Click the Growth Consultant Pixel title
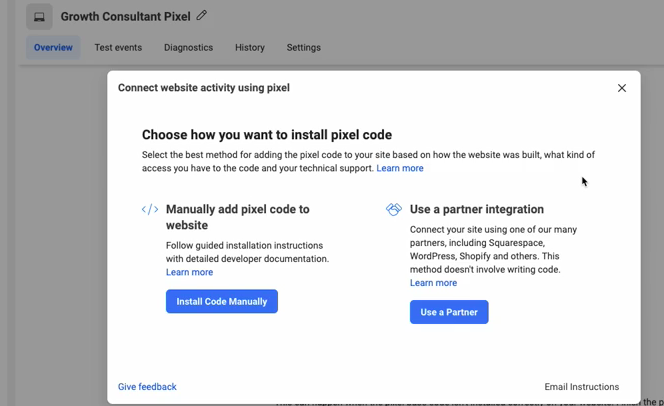Viewport: 664px width, 406px height. (125, 17)
